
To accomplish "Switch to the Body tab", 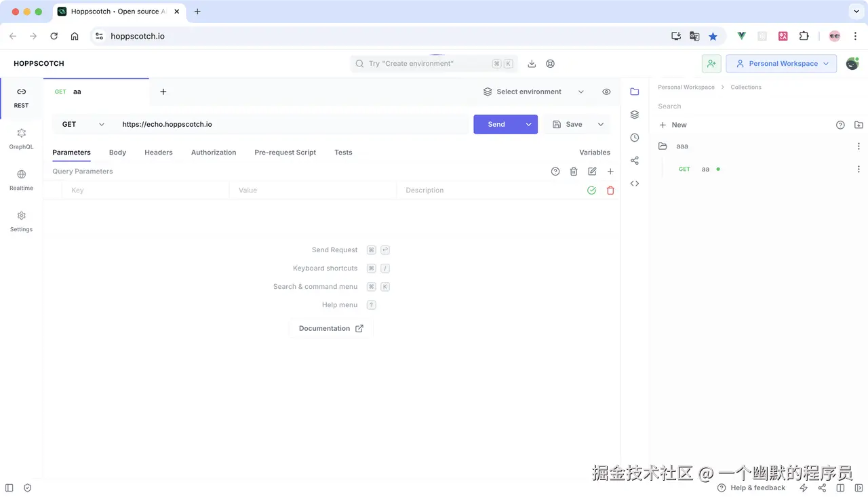I will tap(117, 153).
